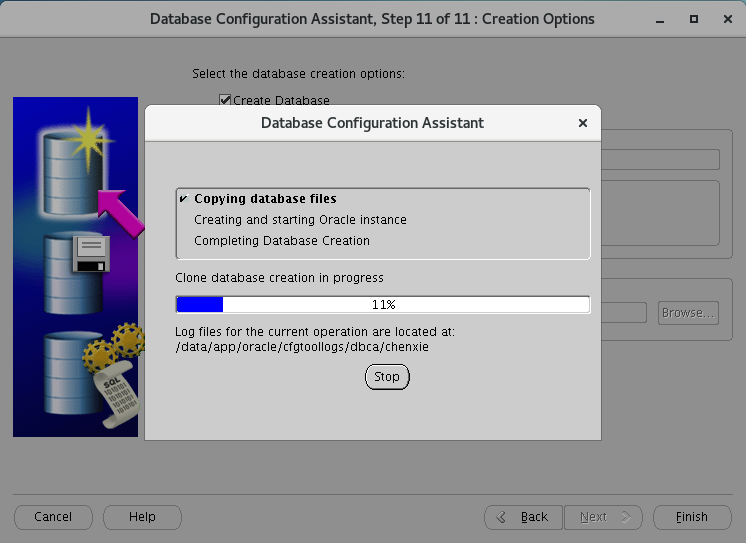This screenshot has height=543, width=746.
Task: Click the database with floppy disk icon
Action: click(76, 274)
